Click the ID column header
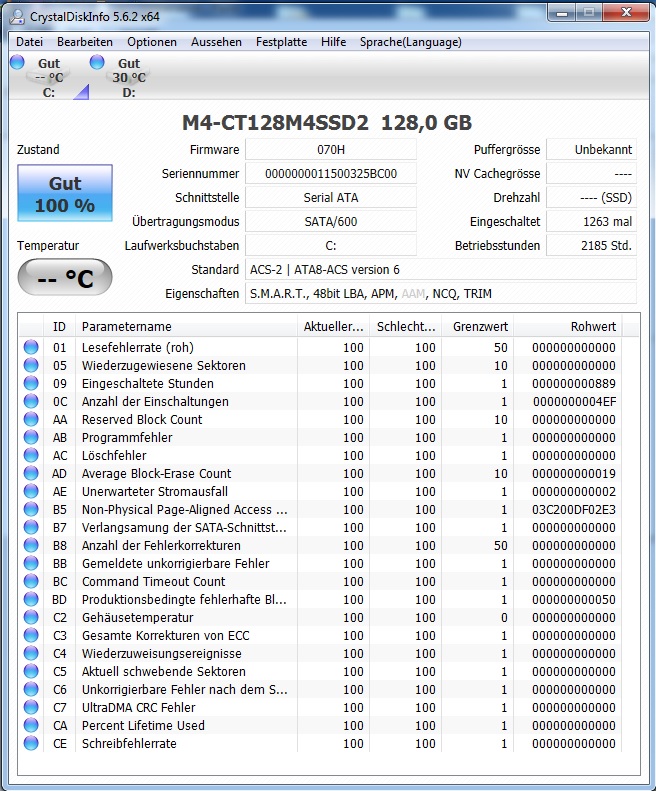This screenshot has height=791, width=656. tap(60, 326)
